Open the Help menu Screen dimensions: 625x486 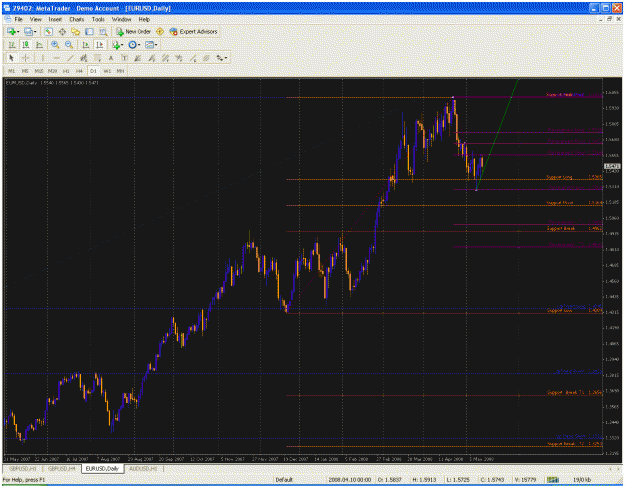(144, 19)
